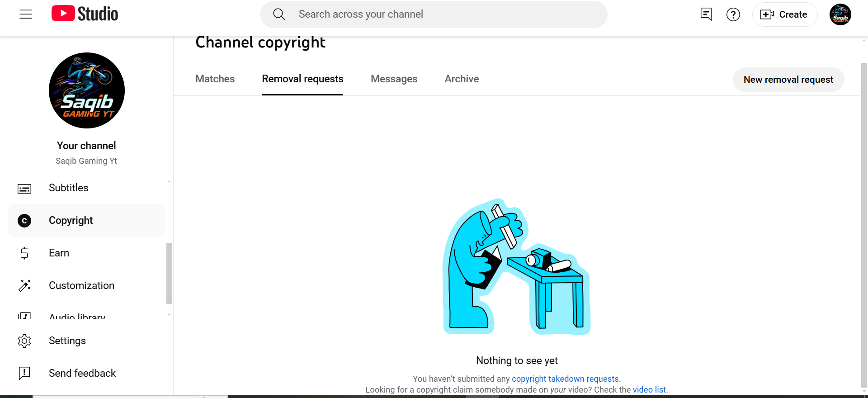Open the comments notification icon
Screen dimensions: 868x398
click(x=706, y=14)
